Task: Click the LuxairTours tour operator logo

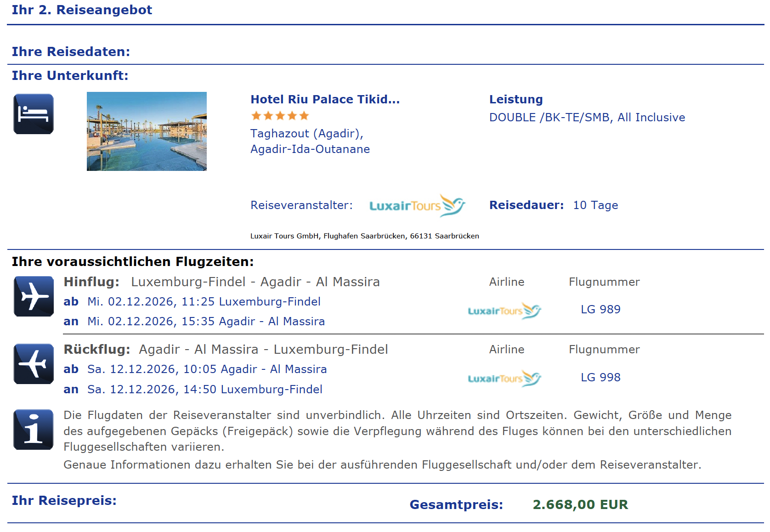Action: [417, 205]
